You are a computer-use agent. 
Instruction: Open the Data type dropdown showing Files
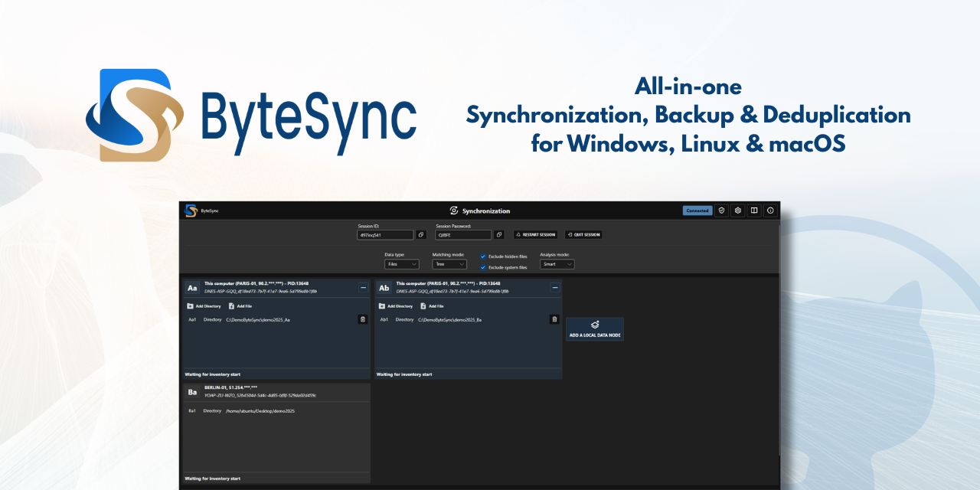401,264
